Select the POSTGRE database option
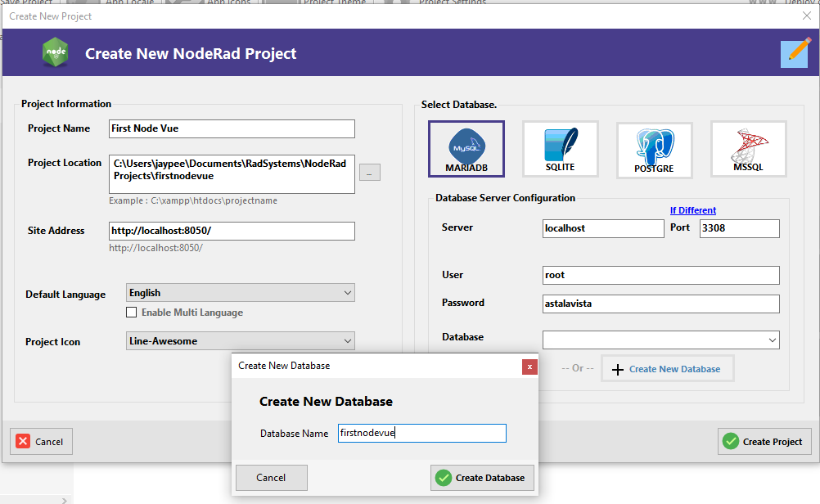This screenshot has height=504, width=820. 654,150
